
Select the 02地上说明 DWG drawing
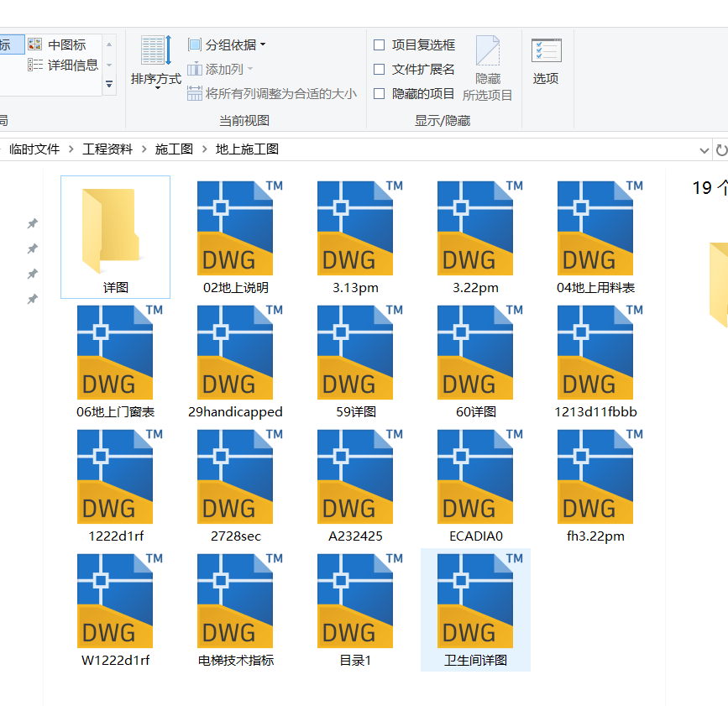(x=235, y=227)
